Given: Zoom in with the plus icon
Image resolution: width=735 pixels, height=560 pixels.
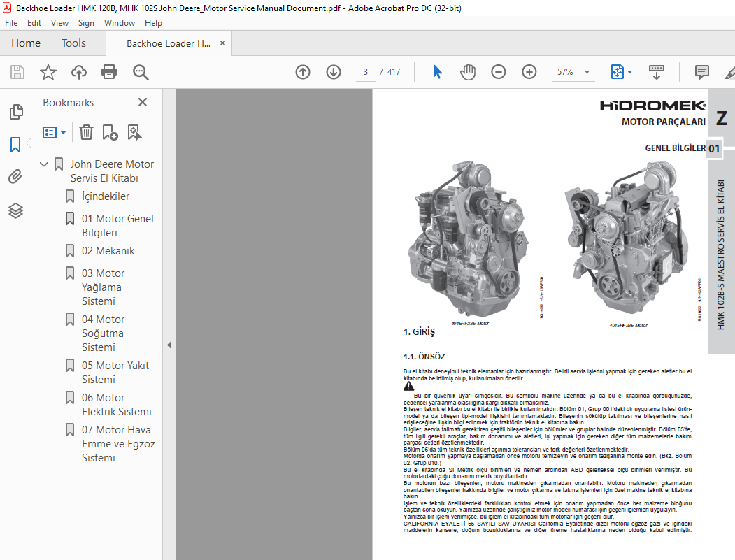Looking at the screenshot, I should click(x=529, y=72).
